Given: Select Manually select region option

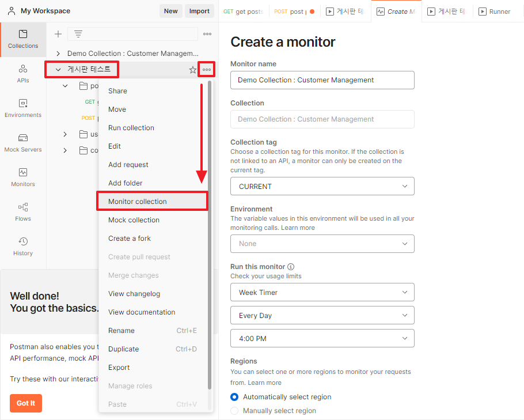Looking at the screenshot, I should (234, 411).
